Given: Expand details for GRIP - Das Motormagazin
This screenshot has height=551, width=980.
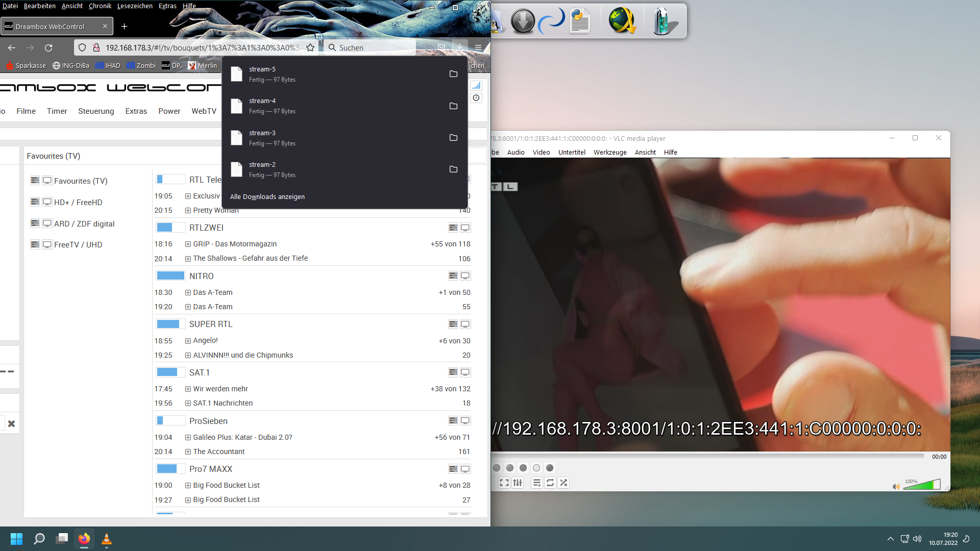Looking at the screenshot, I should tap(188, 244).
